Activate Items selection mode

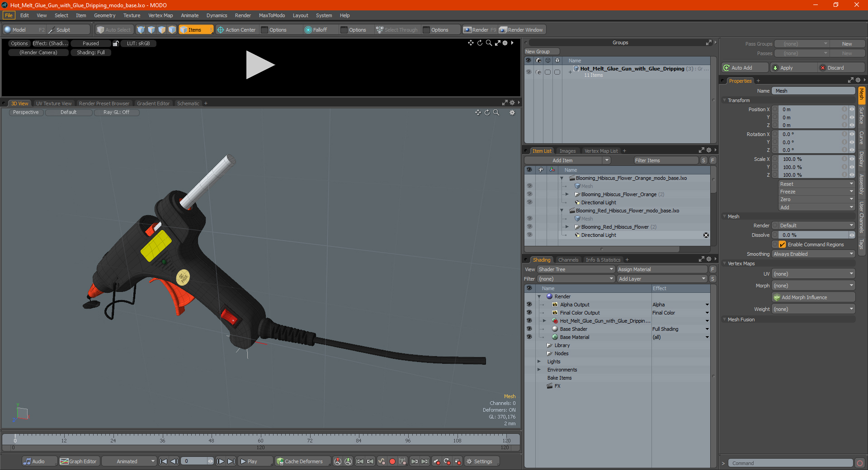(196, 30)
